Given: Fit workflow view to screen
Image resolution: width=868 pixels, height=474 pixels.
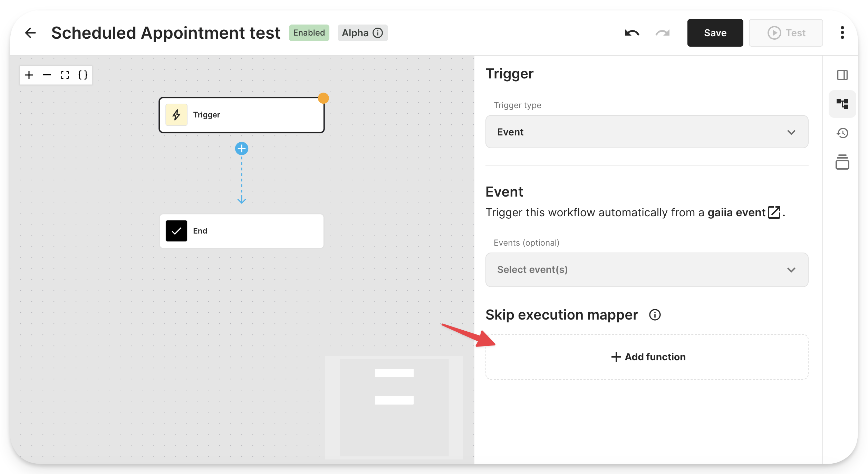Looking at the screenshot, I should click(x=65, y=75).
